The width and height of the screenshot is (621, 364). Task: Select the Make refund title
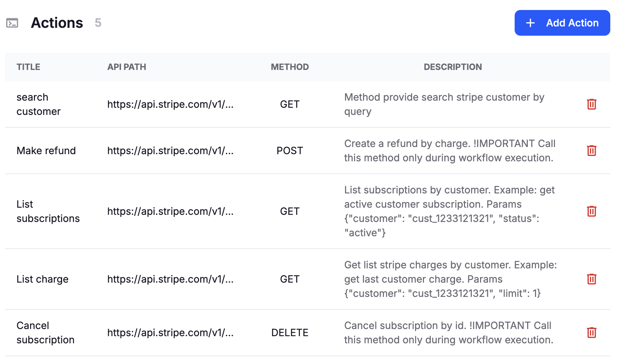(x=46, y=151)
